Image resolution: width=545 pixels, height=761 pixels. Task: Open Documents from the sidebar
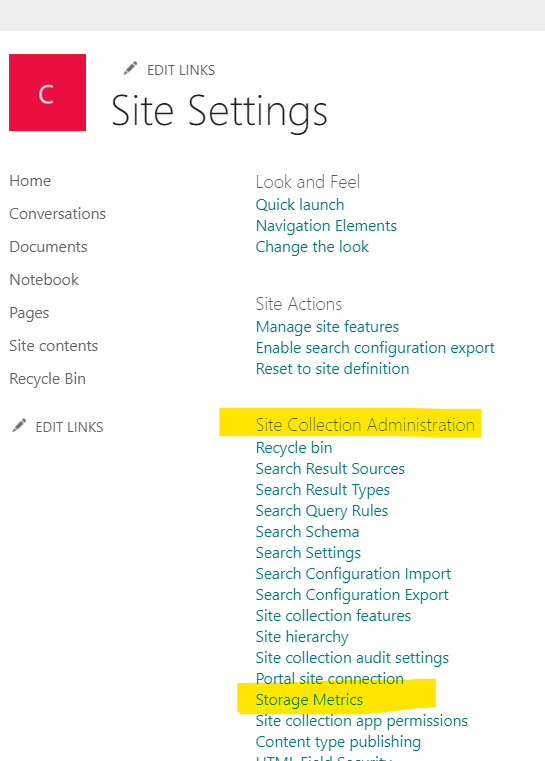(x=49, y=247)
